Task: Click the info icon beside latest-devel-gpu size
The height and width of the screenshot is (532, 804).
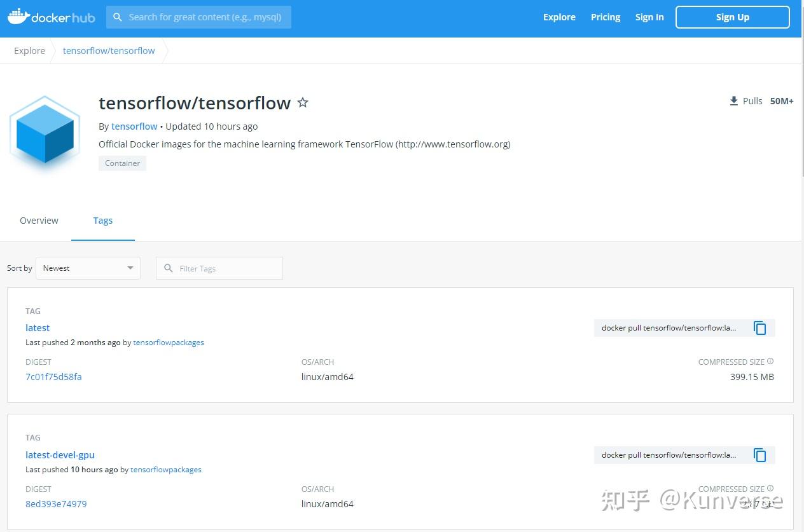Action: coord(770,488)
